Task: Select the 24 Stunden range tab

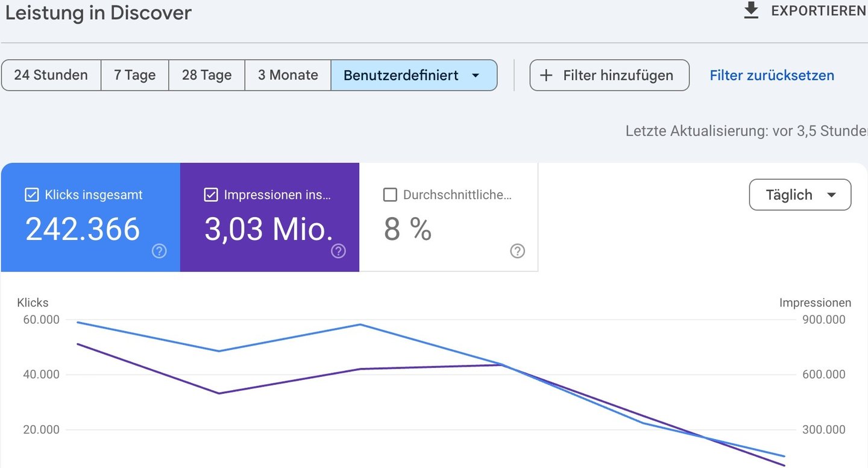Action: coord(51,75)
